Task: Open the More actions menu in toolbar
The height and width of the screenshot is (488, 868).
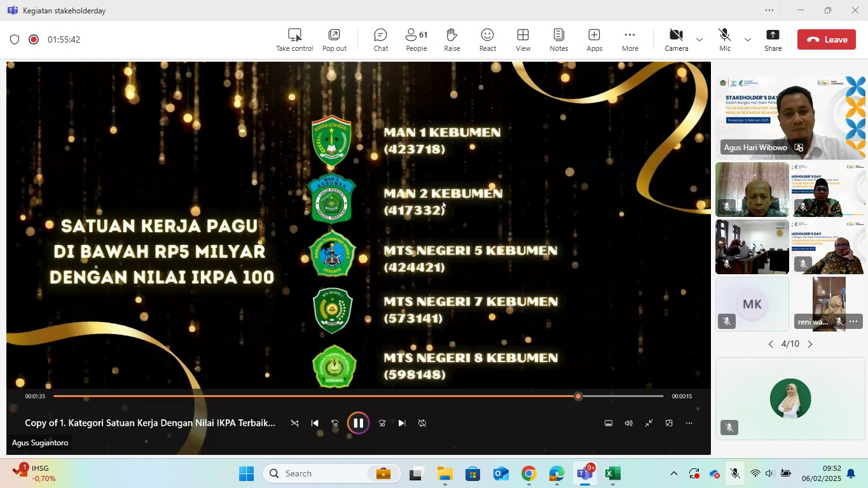Action: 630,39
